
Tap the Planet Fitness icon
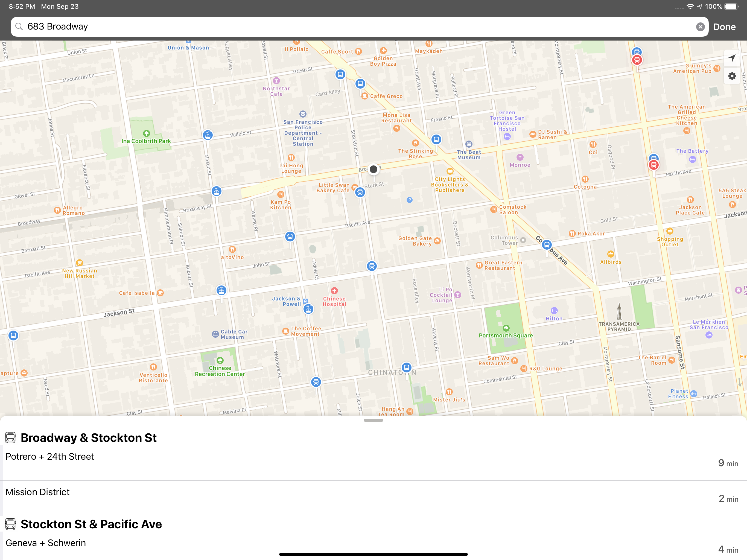point(694,394)
